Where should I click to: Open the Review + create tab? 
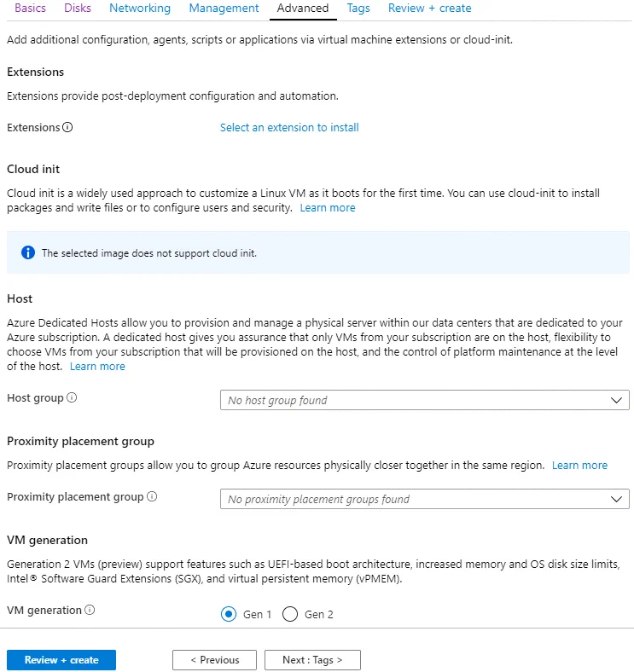[429, 9]
